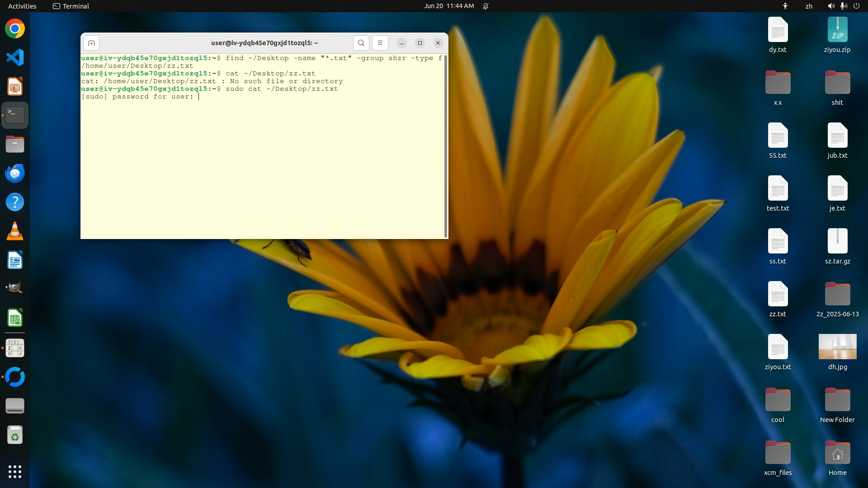This screenshot has width=868, height=488.
Task: Open Google Chrome from the dock
Action: (15, 29)
